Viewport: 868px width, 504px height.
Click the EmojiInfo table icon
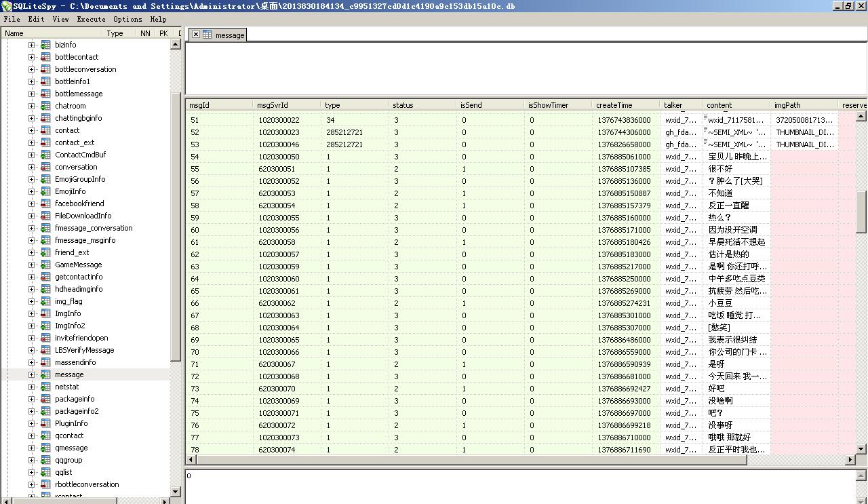coord(45,191)
